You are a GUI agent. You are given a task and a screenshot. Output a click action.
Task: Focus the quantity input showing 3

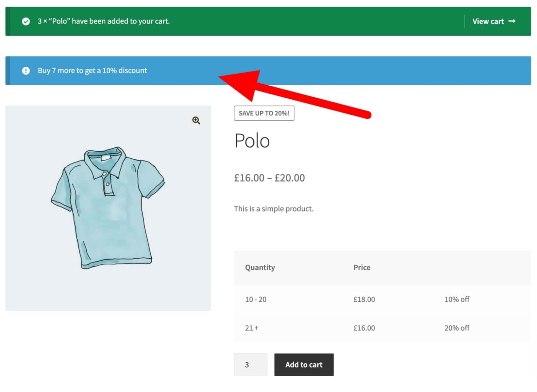[x=251, y=365]
